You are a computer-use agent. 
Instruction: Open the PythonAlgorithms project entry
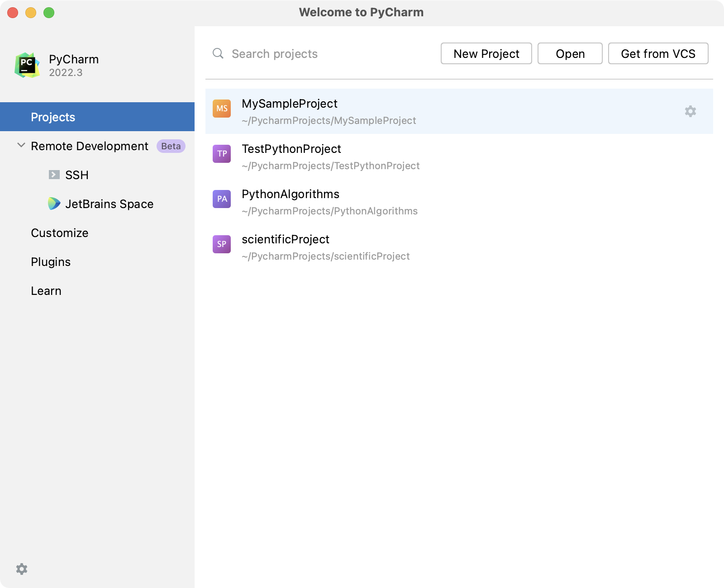(x=291, y=194)
